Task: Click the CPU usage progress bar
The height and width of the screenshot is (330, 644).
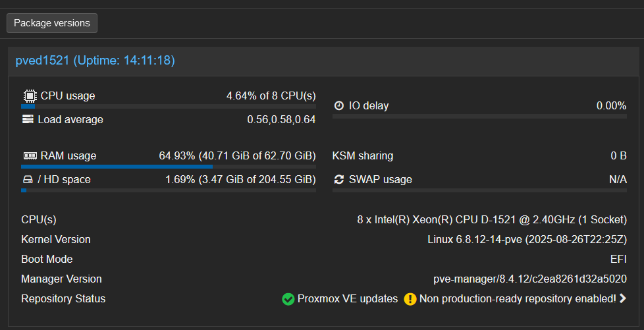Action: pyautogui.click(x=169, y=106)
